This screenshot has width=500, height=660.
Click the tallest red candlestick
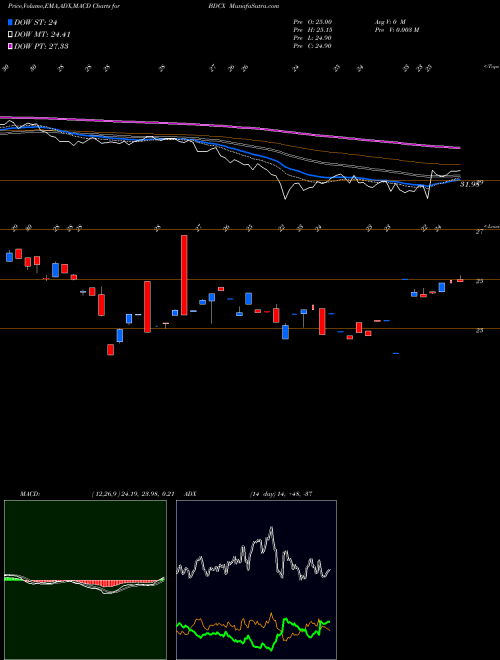[184, 275]
